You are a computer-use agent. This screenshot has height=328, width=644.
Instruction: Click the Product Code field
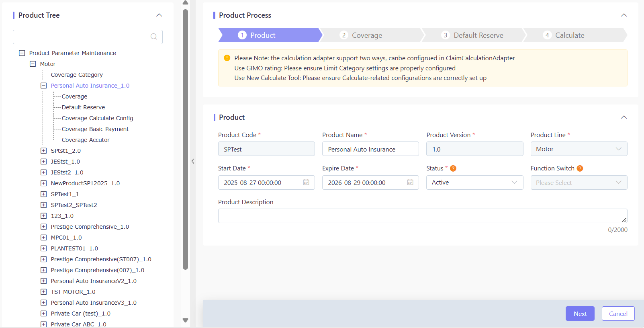[266, 149]
